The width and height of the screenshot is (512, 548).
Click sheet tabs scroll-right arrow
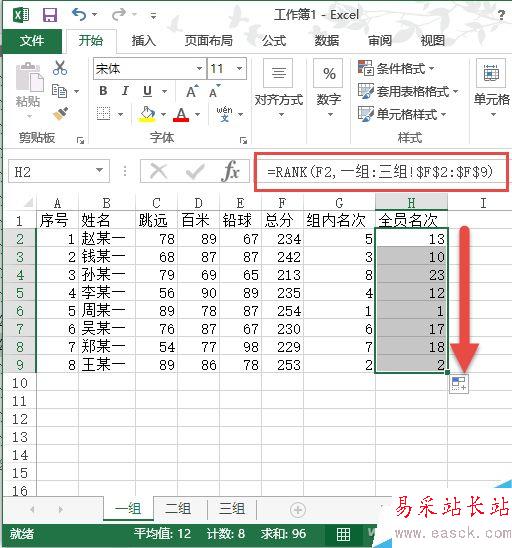tap(61, 510)
